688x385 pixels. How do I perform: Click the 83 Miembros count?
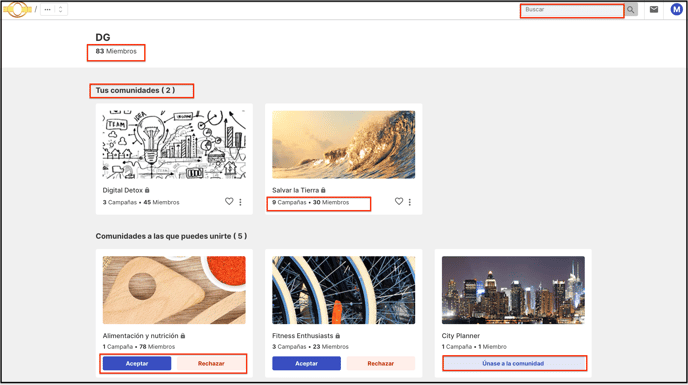[x=116, y=51]
